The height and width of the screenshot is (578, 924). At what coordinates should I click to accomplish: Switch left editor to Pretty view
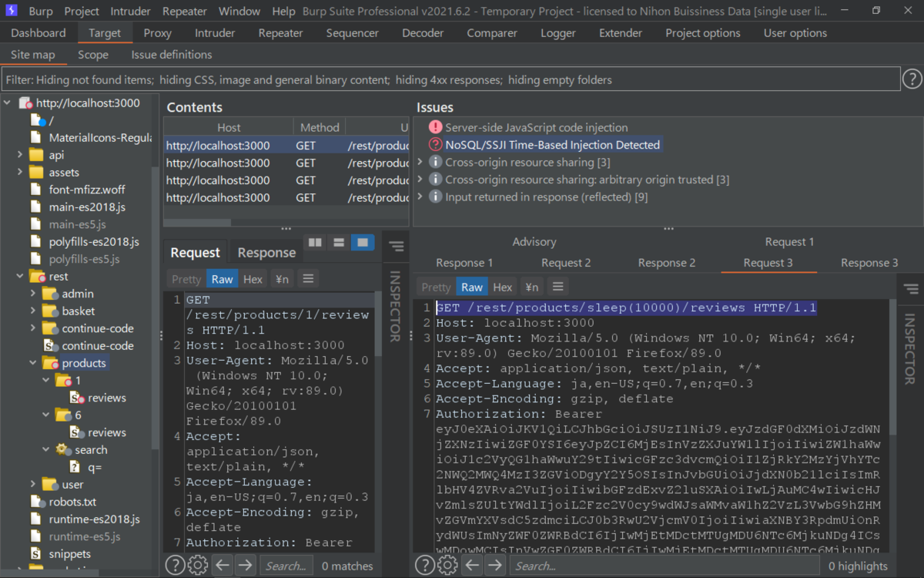[x=186, y=279]
